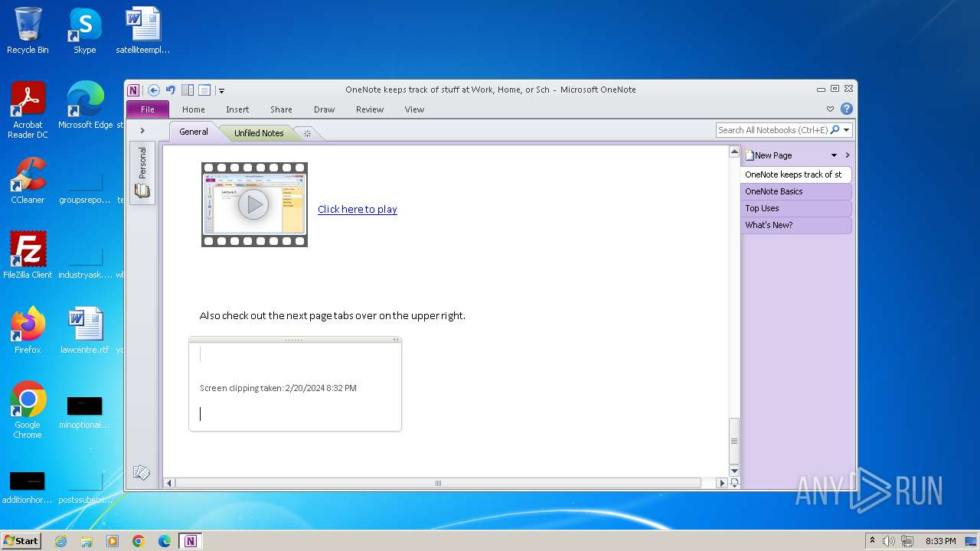The image size is (980, 551).
Task: Dock OneNote to the desktop
Action: pos(188,90)
